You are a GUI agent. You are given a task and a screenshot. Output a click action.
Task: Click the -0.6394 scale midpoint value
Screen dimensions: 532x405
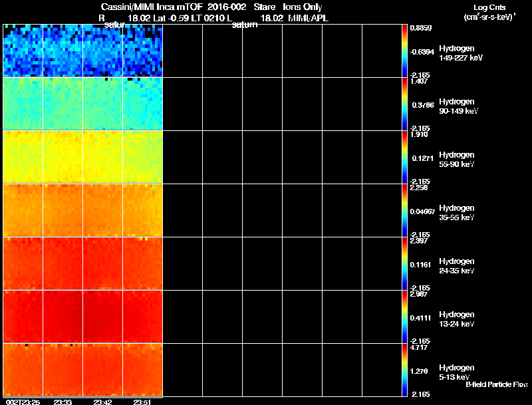click(x=422, y=52)
